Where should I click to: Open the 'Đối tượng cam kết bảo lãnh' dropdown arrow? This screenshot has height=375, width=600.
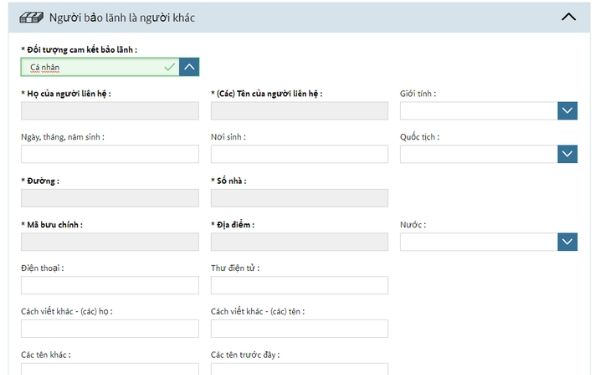tap(189, 67)
